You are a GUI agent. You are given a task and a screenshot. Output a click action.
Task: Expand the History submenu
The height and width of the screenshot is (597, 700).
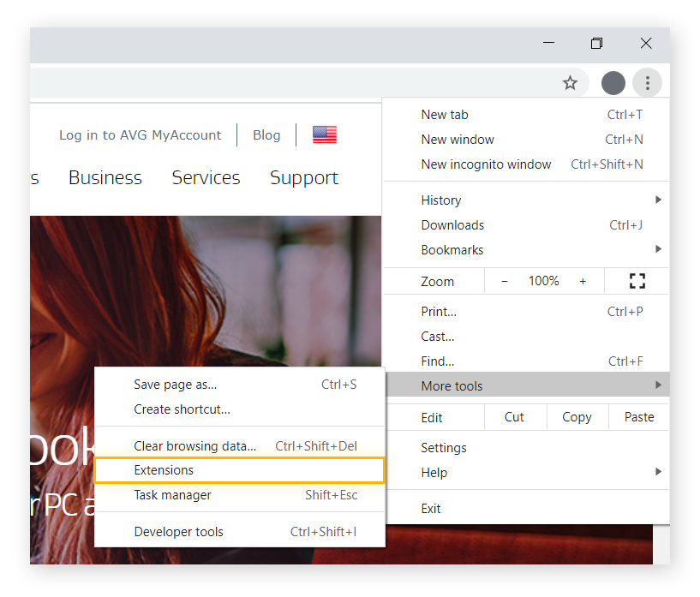(x=440, y=200)
